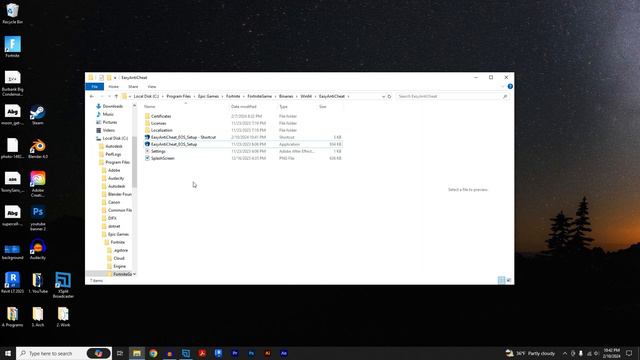This screenshot has width=640, height=360.
Task: Select the Certificates folder
Action: [161, 116]
